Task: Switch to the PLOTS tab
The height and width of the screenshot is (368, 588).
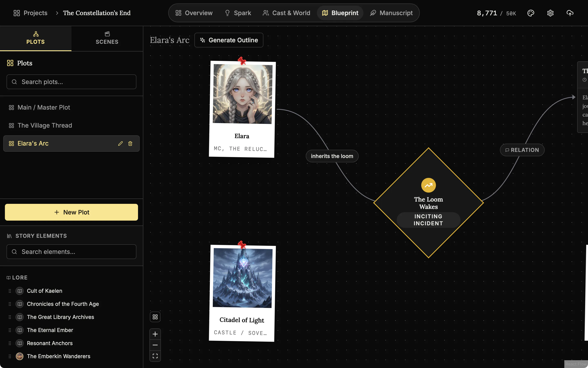Action: 36,38
